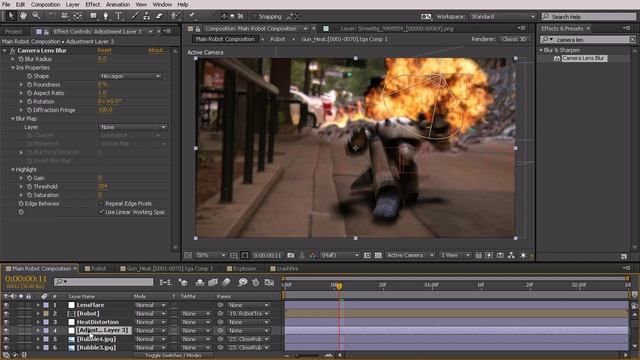The image size is (640, 360).
Task: Expand the LensFlare layer properties
Action: (38, 305)
